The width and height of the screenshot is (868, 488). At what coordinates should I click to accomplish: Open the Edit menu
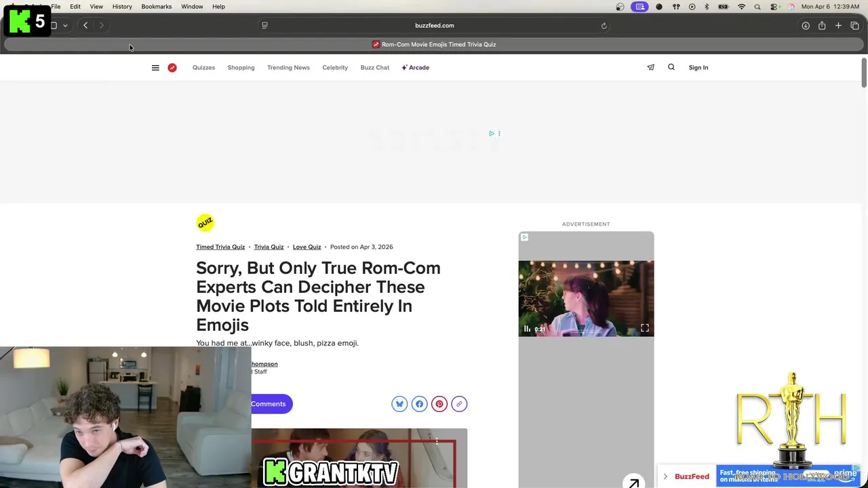75,7
